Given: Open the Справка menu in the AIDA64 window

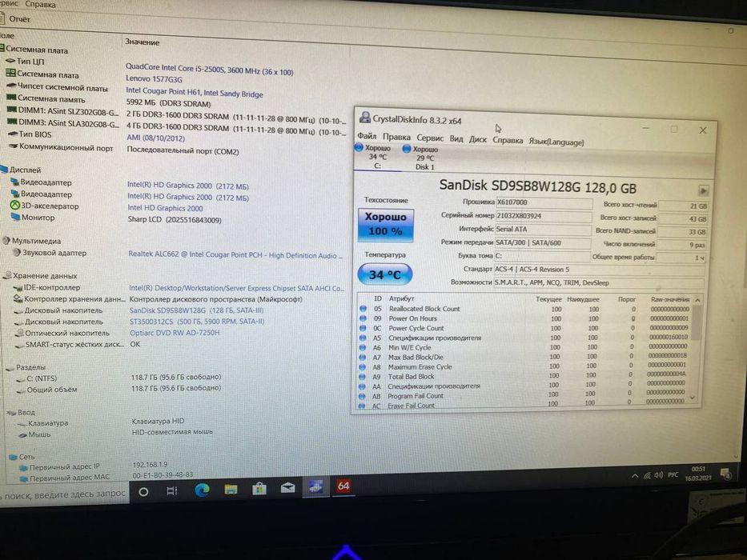Looking at the screenshot, I should pos(40,5).
